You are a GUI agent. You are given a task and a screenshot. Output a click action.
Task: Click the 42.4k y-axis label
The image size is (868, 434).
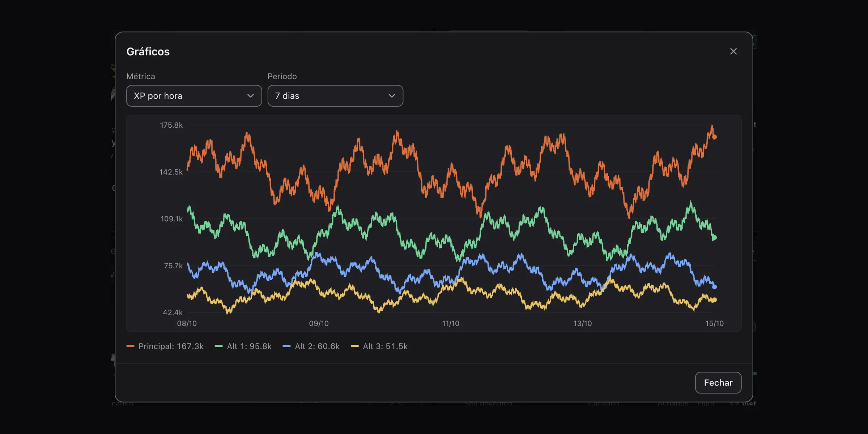click(173, 312)
